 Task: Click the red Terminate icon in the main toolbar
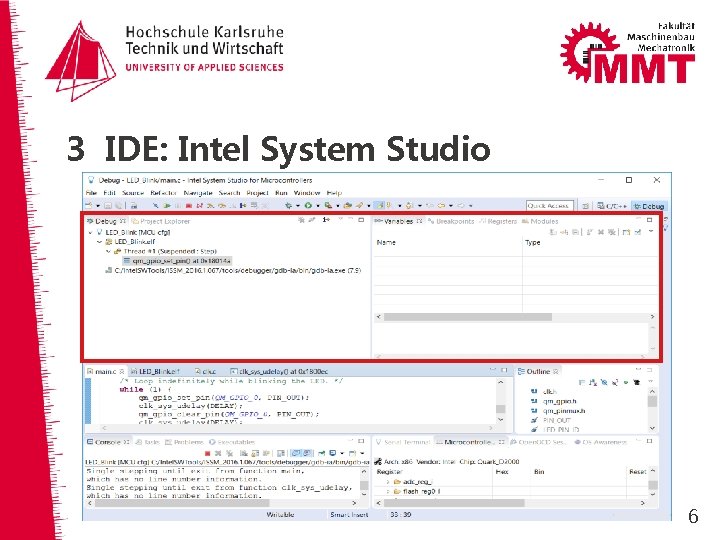(x=189, y=206)
